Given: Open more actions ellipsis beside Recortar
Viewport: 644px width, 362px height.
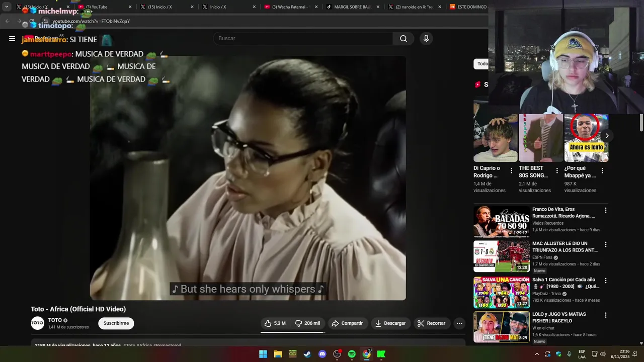Looking at the screenshot, I should pos(459,323).
